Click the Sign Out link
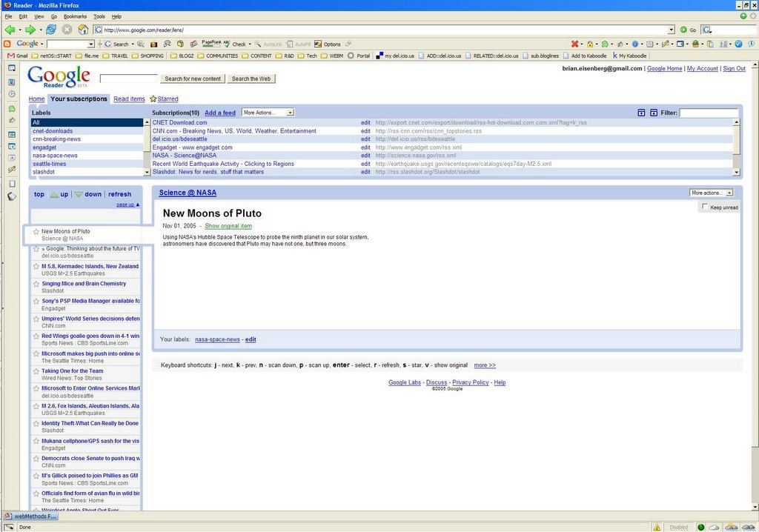Viewport: 759px width, 532px height. (735, 69)
